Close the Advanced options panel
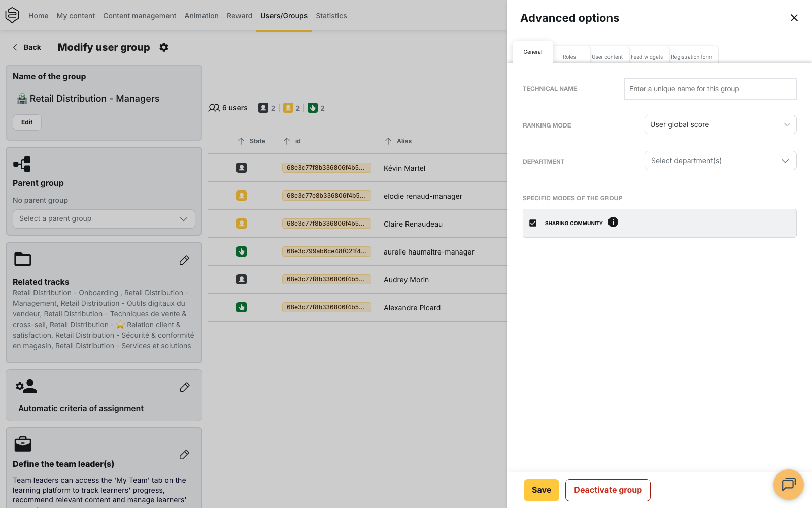 click(x=794, y=18)
